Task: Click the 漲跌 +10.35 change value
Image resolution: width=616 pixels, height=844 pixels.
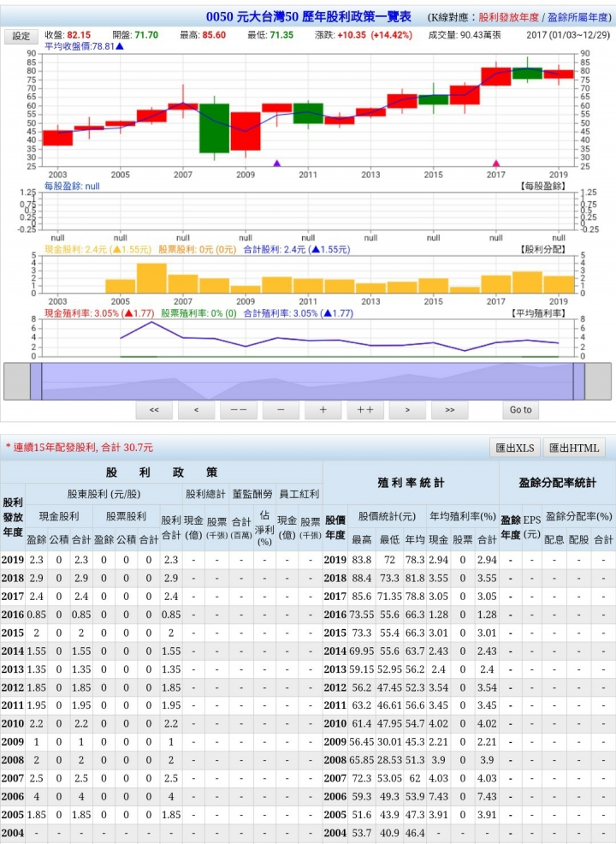Action: click(x=364, y=35)
